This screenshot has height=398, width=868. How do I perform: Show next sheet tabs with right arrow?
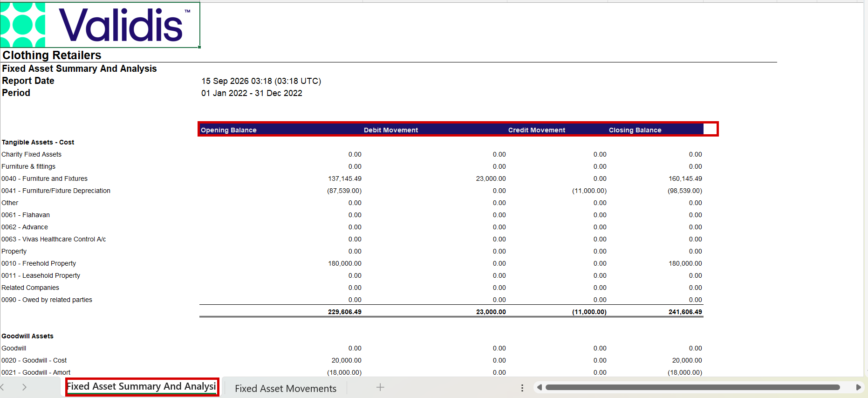click(24, 387)
